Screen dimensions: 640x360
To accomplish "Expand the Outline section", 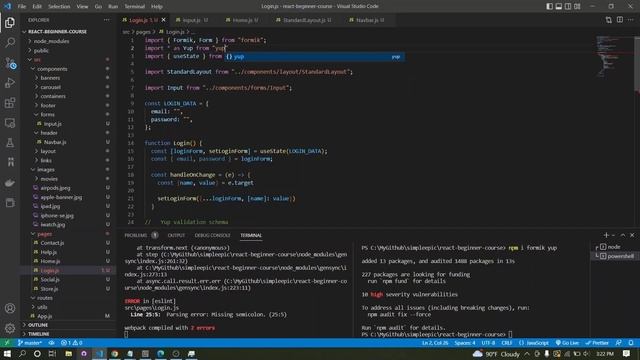I will pyautogui.click(x=38, y=325).
